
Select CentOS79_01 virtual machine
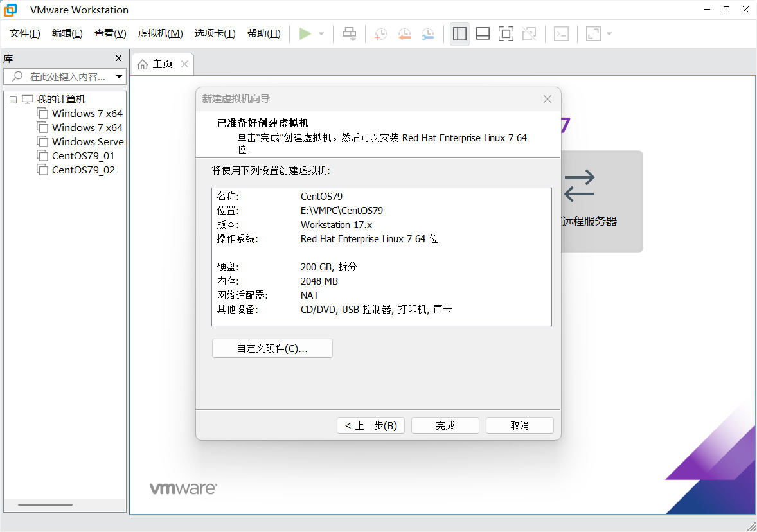[x=83, y=155]
